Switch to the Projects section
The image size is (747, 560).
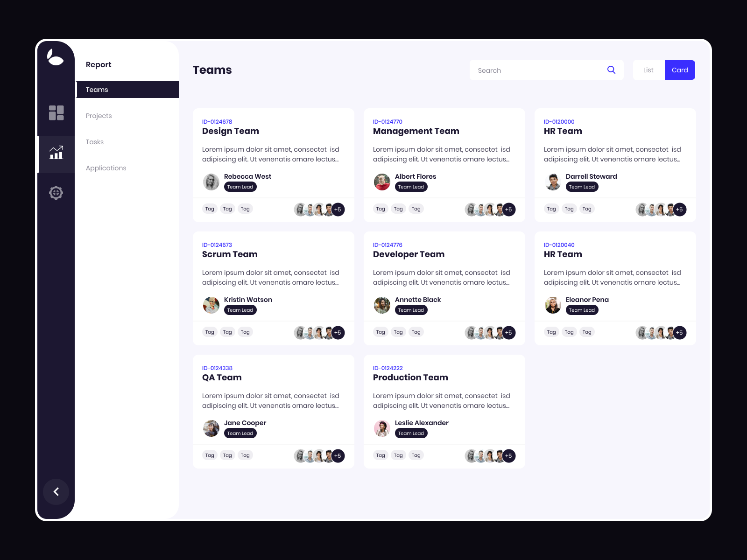pyautogui.click(x=99, y=115)
